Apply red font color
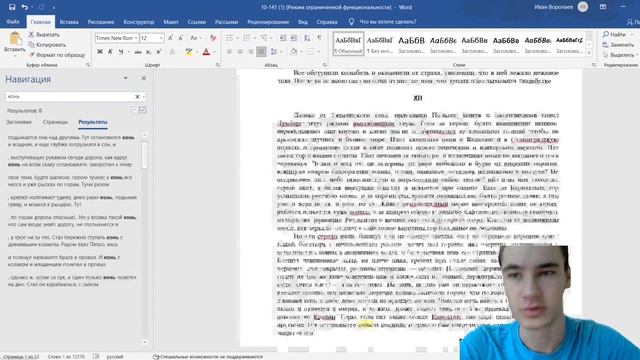Screen dimensions: 640x360 pyautogui.click(x=206, y=52)
